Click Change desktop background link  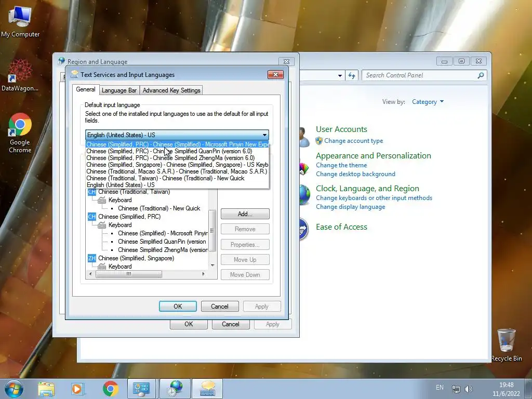point(355,174)
